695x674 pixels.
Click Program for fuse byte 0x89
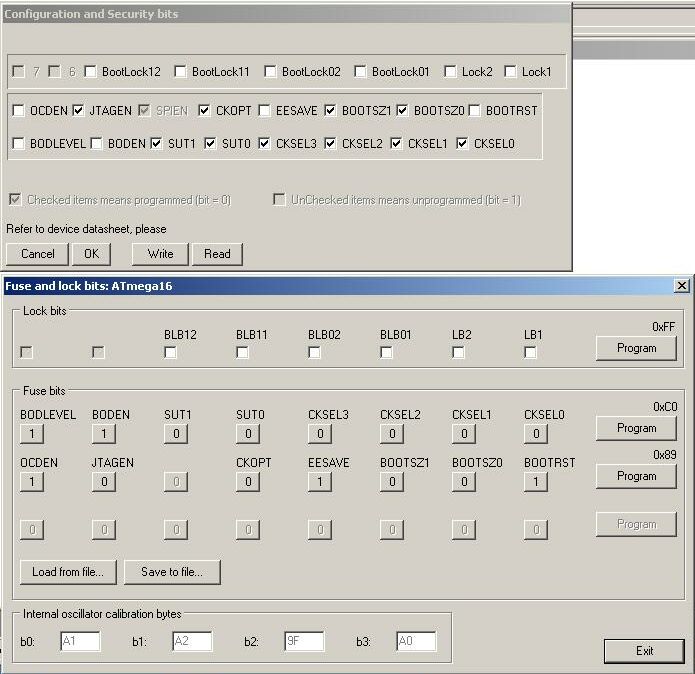click(x=636, y=476)
